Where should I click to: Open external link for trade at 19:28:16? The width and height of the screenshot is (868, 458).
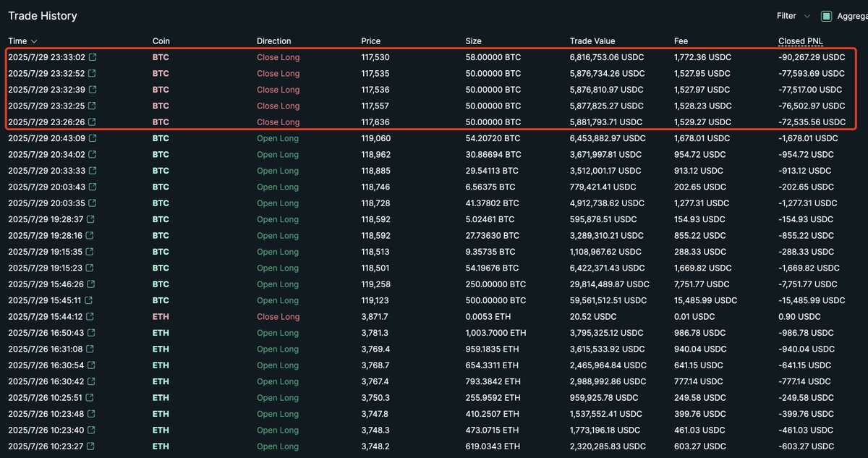89,235
